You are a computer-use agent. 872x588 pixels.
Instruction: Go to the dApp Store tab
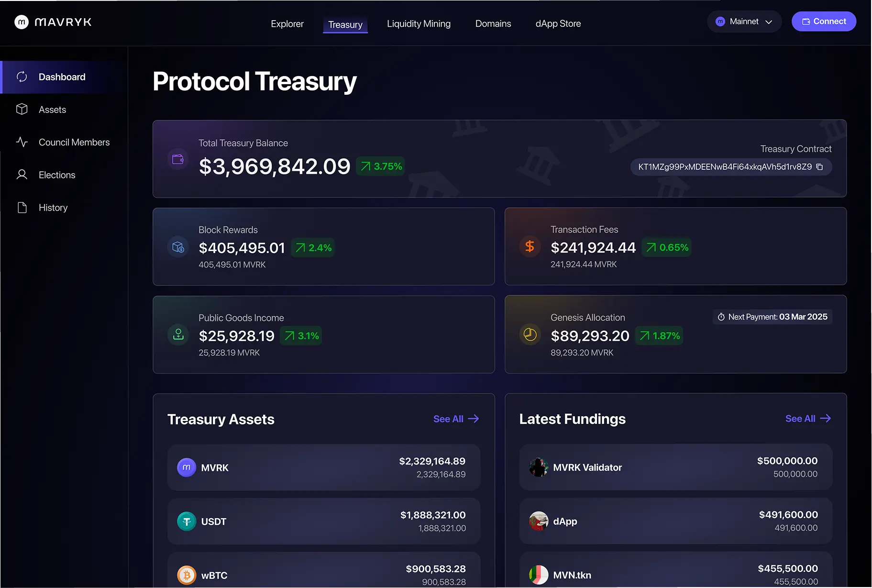[x=558, y=24]
